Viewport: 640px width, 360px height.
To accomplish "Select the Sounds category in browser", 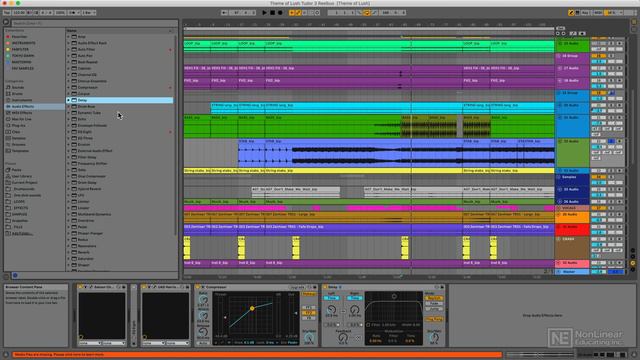I will [x=18, y=87].
